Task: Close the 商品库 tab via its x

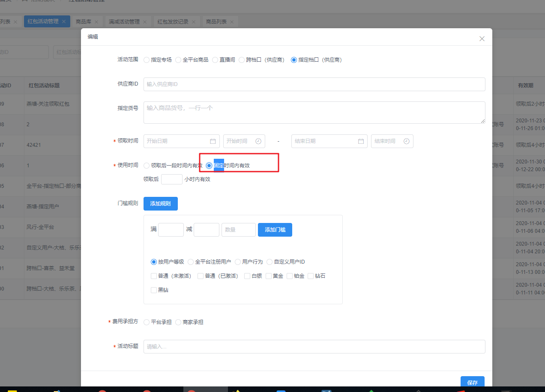Action: (96, 22)
